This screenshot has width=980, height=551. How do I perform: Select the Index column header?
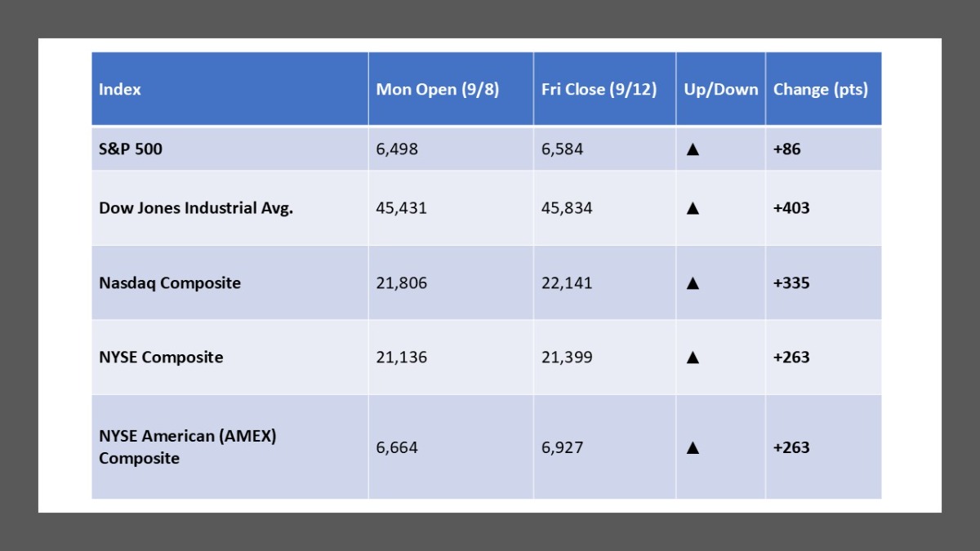[x=120, y=90]
